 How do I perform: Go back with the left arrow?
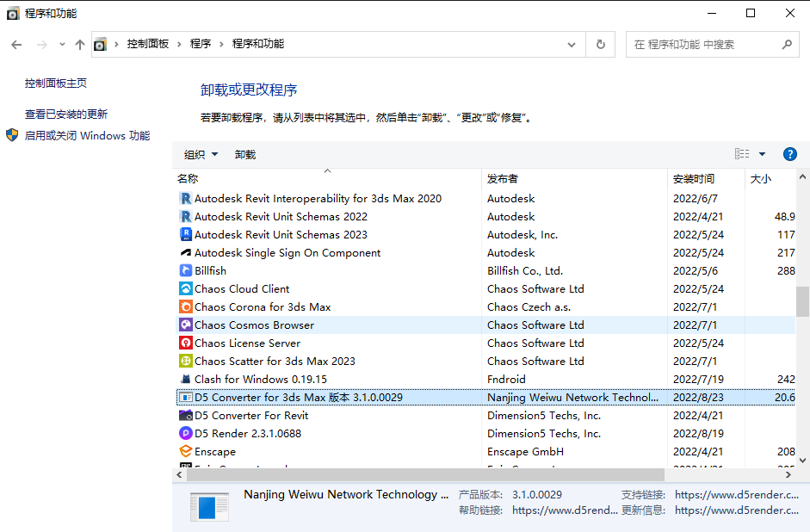(16, 45)
